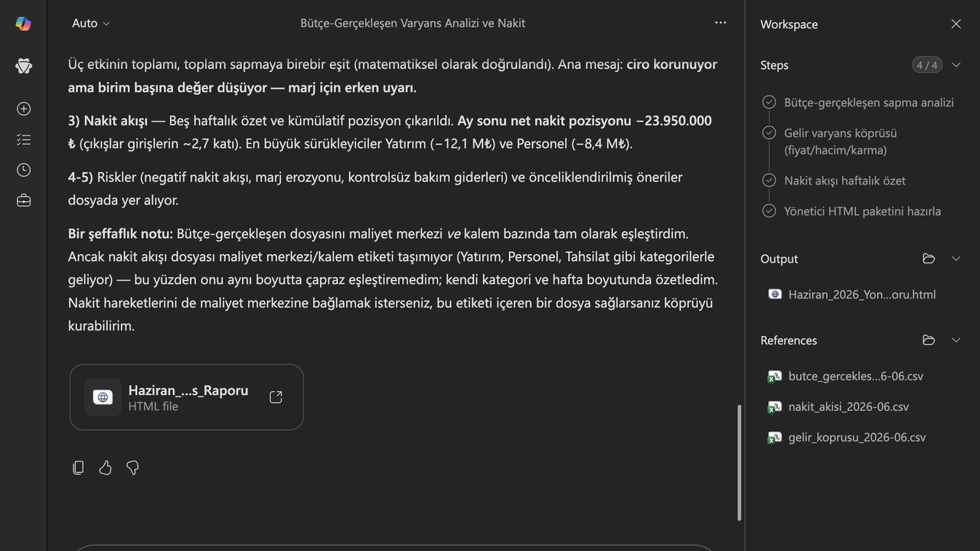The height and width of the screenshot is (551, 980).
Task: Open gelir_koprusu_2026-06.csv reference
Action: (857, 438)
